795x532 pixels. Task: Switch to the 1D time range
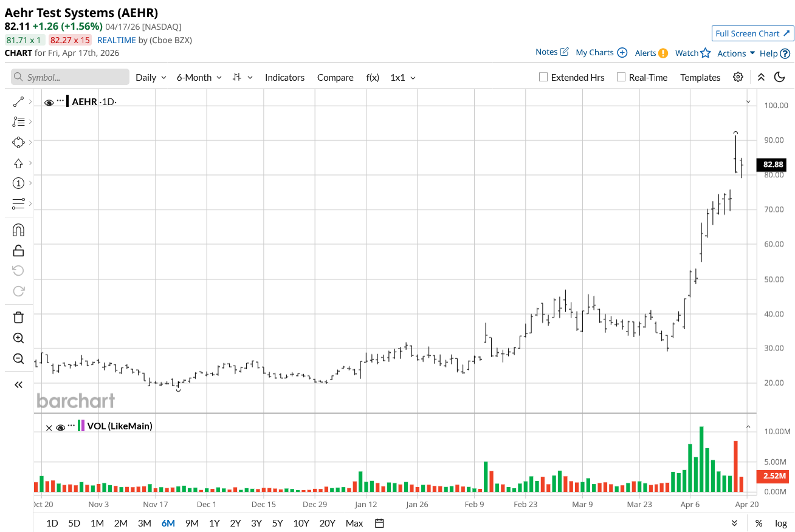coord(52,523)
